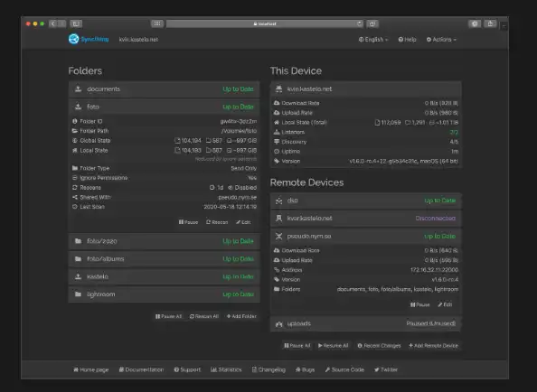Click Rescan All folders button
The width and height of the screenshot is (537, 392).
click(204, 316)
